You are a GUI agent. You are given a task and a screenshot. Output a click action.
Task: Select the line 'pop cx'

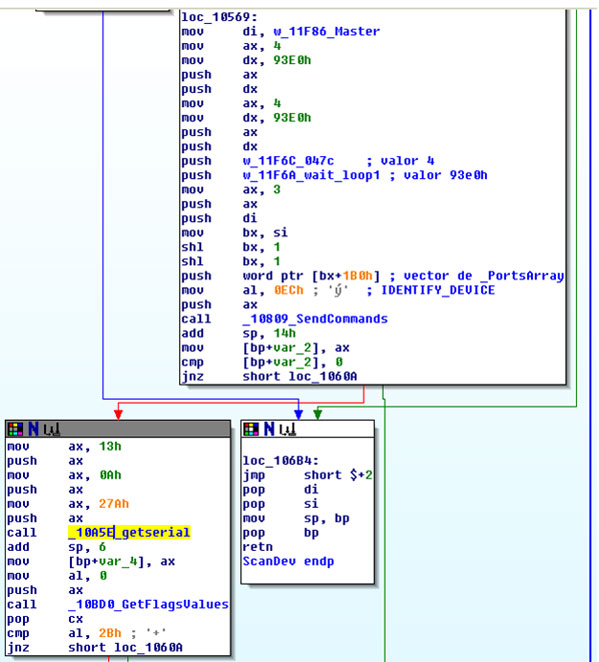(45, 619)
